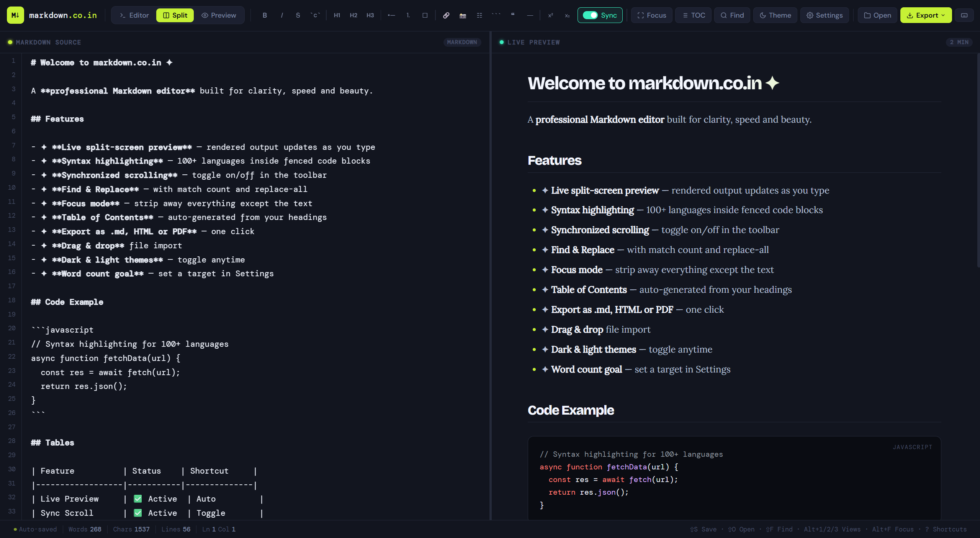Click the Alt+F Focus hint in status bar
The height and width of the screenshot is (538, 980).
pos(893,529)
